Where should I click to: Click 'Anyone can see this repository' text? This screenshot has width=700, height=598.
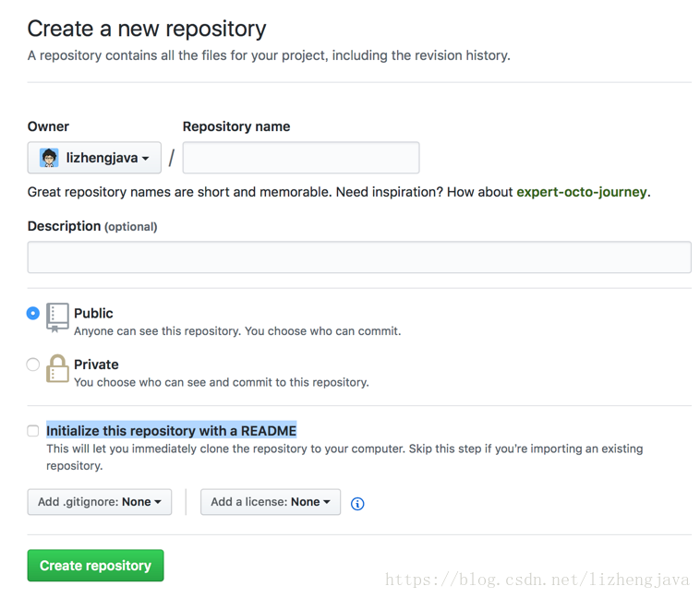tap(237, 331)
